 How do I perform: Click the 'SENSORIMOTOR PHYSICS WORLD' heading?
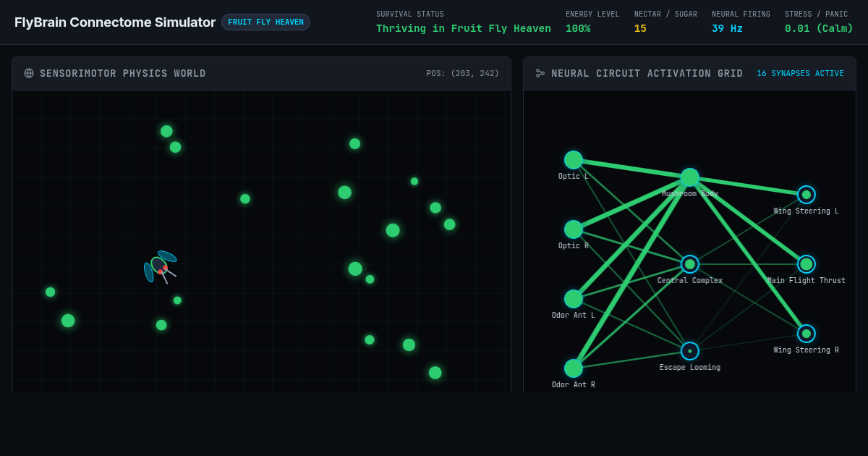pyautogui.click(x=123, y=74)
